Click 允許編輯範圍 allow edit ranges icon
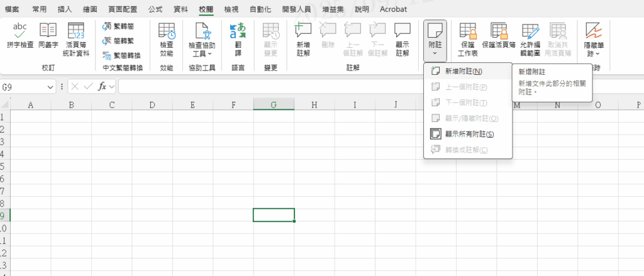The height and width of the screenshot is (276, 644). coord(530,36)
